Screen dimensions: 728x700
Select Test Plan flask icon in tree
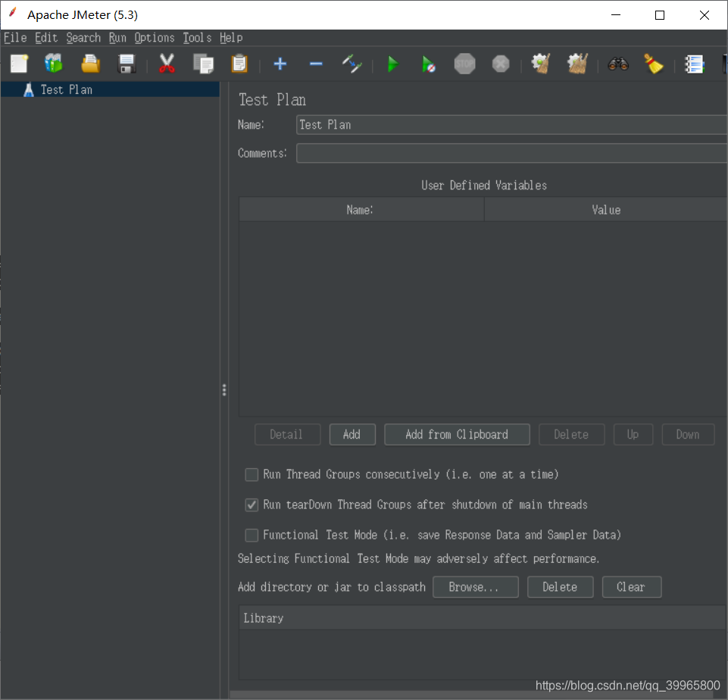pos(29,89)
